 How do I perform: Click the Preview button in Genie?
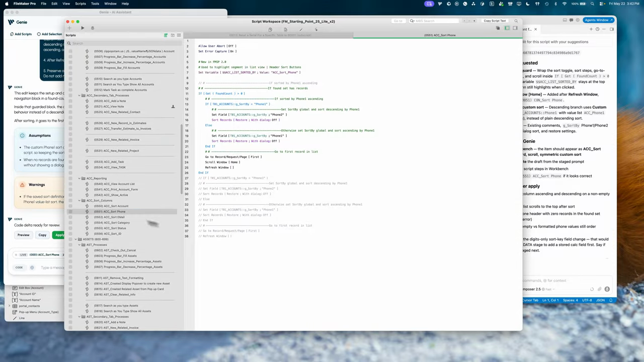pyautogui.click(x=24, y=235)
